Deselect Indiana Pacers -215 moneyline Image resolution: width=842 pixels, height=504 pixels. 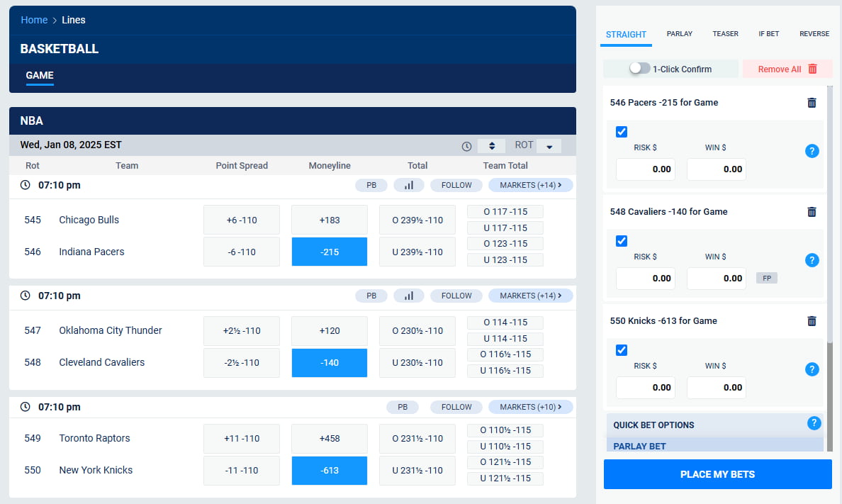(x=329, y=252)
